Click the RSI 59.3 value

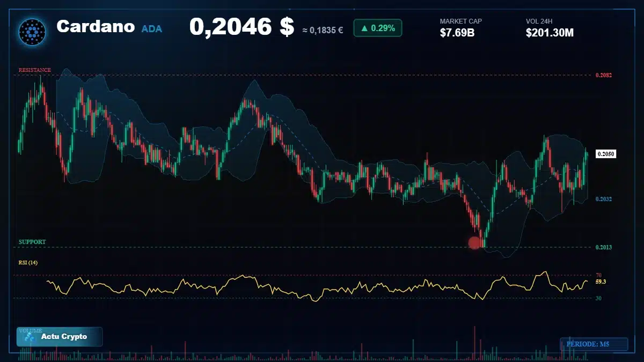click(601, 282)
